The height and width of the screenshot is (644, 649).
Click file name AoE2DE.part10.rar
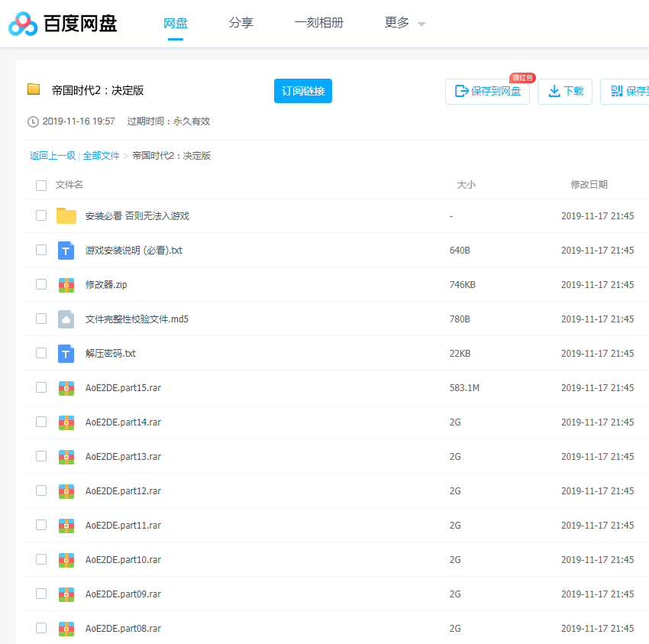click(123, 559)
